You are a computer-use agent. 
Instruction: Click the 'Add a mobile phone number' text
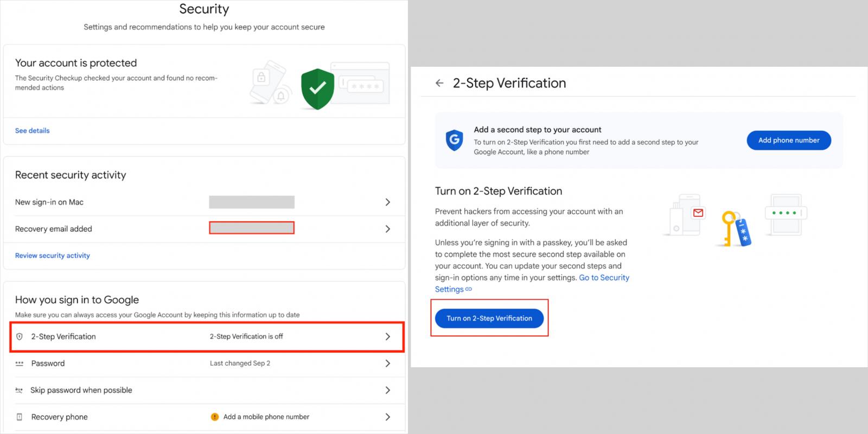[x=266, y=417]
